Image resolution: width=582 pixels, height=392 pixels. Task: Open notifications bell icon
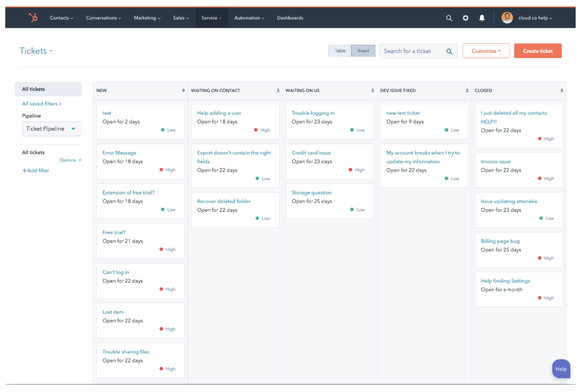click(482, 18)
